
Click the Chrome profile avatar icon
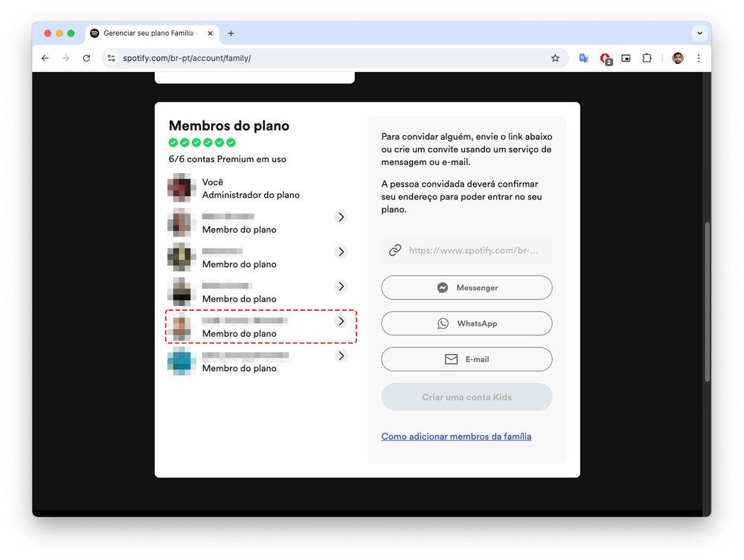click(677, 58)
